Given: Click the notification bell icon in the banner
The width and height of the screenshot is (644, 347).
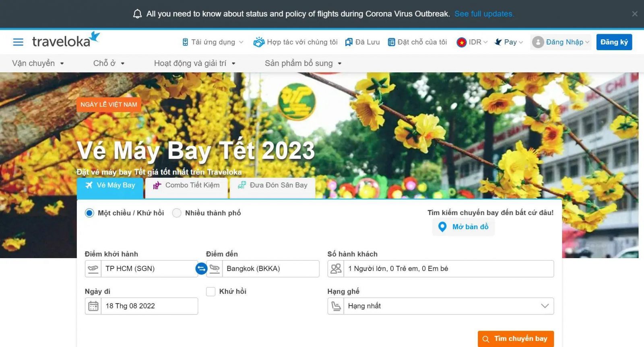Looking at the screenshot, I should click(137, 14).
